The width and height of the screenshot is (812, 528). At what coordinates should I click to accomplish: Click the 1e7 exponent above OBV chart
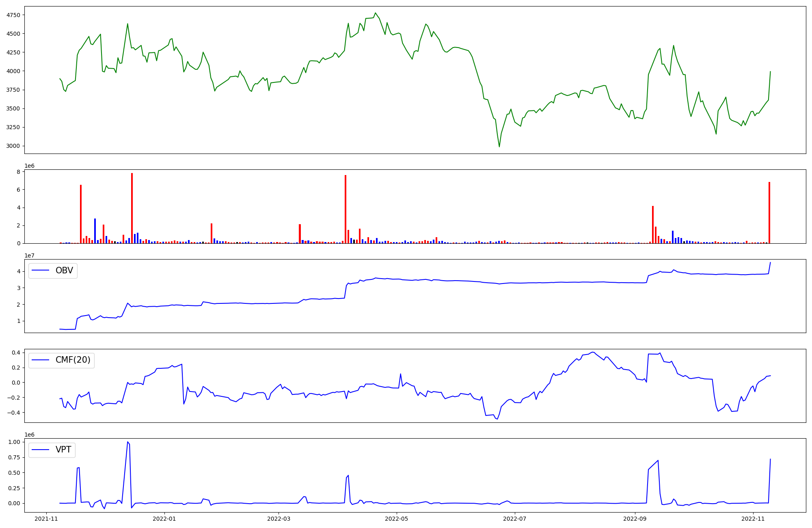point(30,255)
